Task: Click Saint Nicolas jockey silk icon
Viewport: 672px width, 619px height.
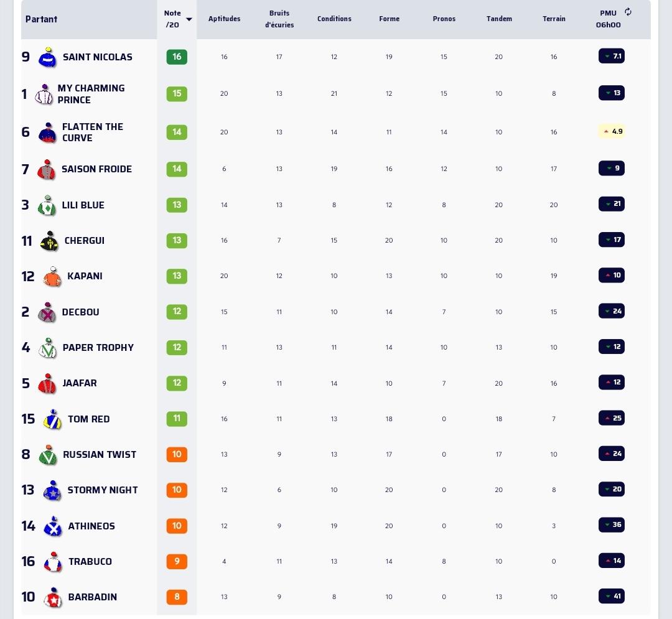Action: click(47, 57)
